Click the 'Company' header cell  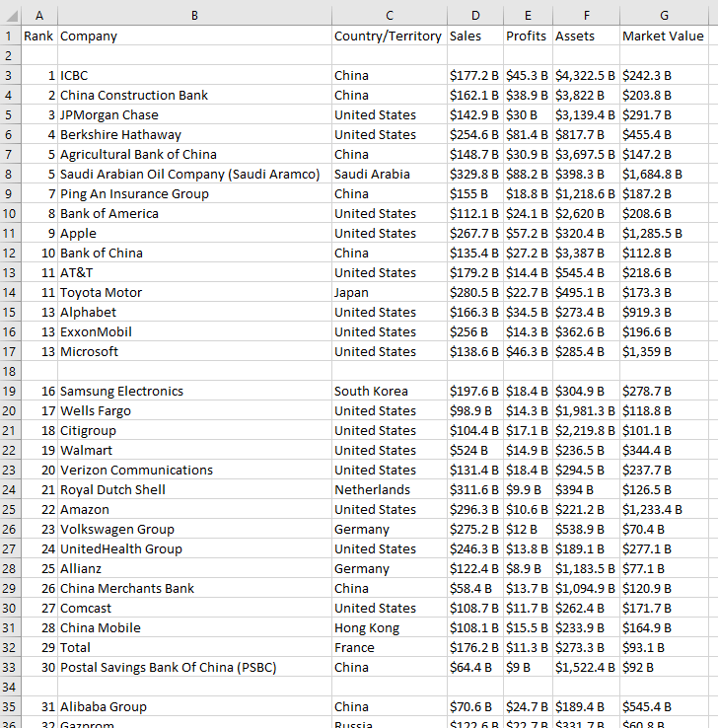point(194,36)
